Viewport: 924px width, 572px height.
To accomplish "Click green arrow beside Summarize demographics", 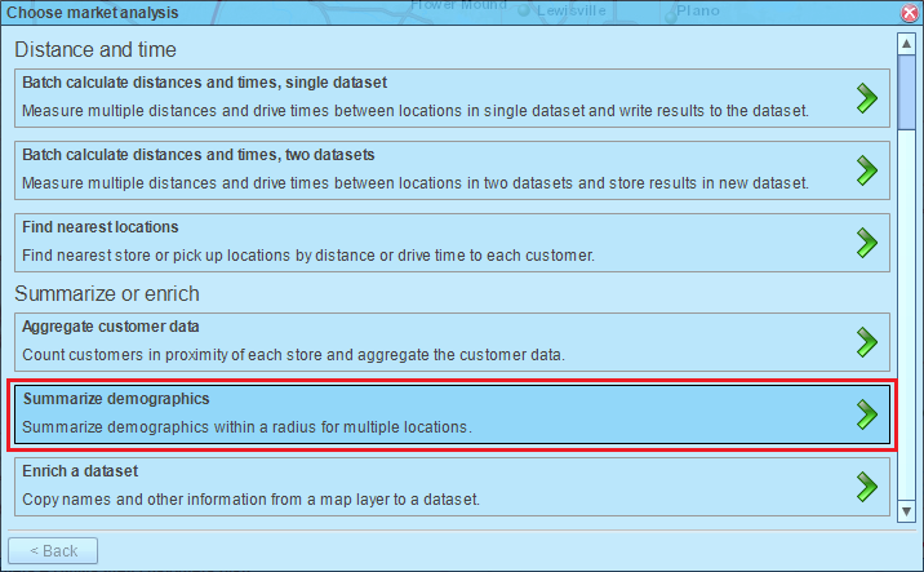I will point(867,414).
